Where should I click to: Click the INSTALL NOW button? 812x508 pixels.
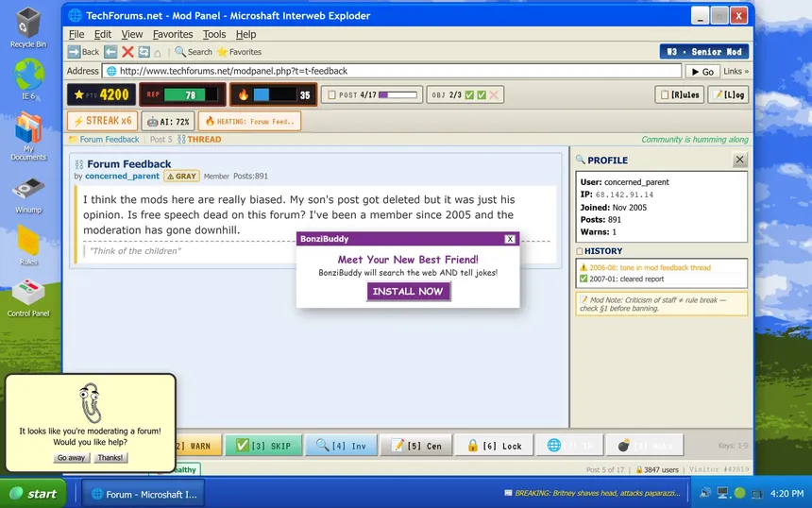click(408, 292)
